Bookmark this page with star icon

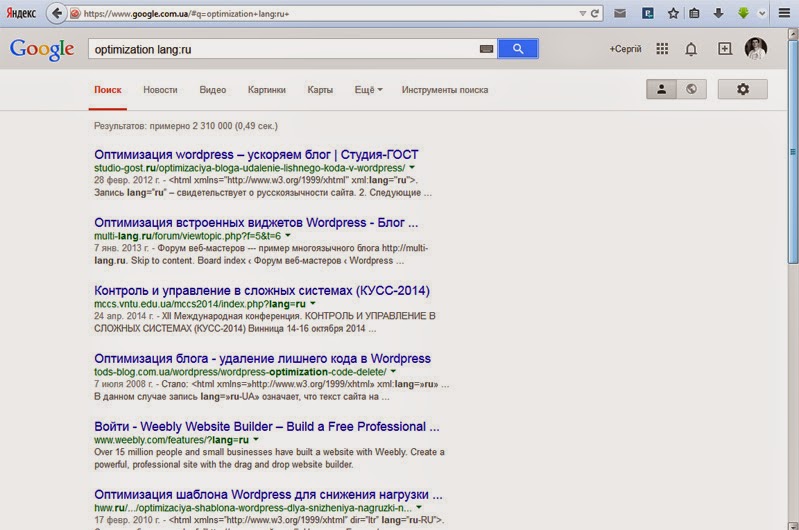coord(673,14)
